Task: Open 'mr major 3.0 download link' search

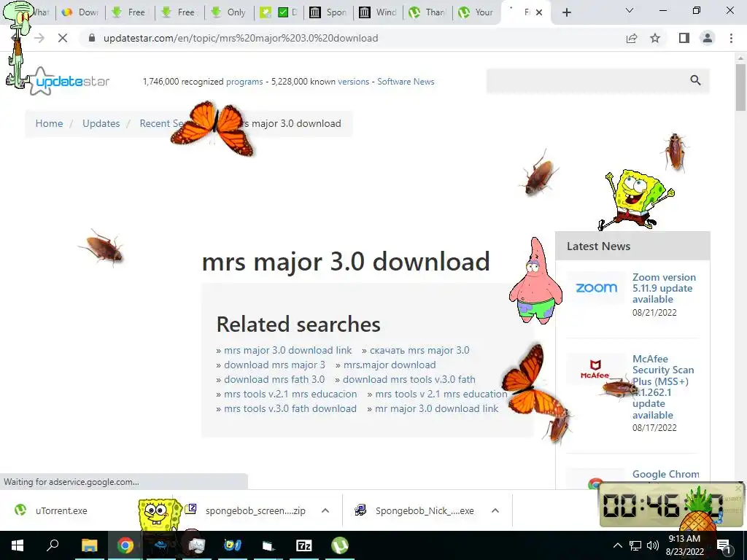Action: (x=436, y=408)
